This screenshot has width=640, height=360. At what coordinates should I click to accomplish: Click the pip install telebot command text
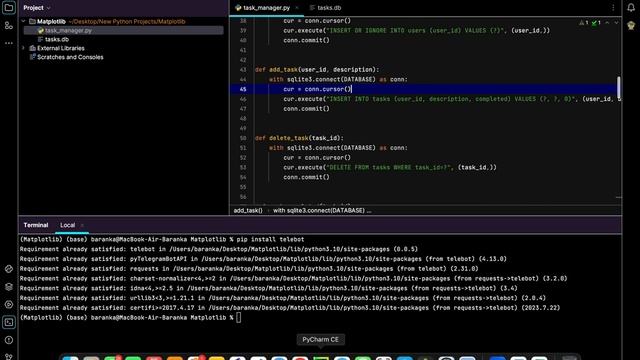tap(270, 240)
